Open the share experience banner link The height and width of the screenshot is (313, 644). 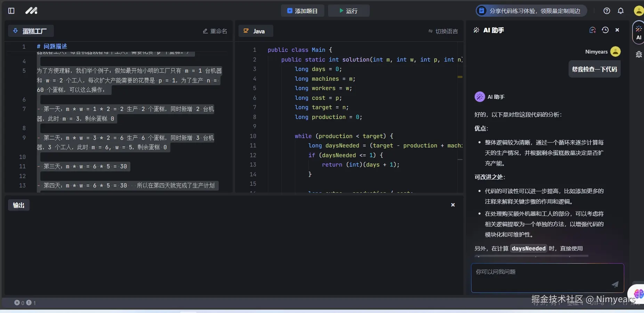[531, 11]
